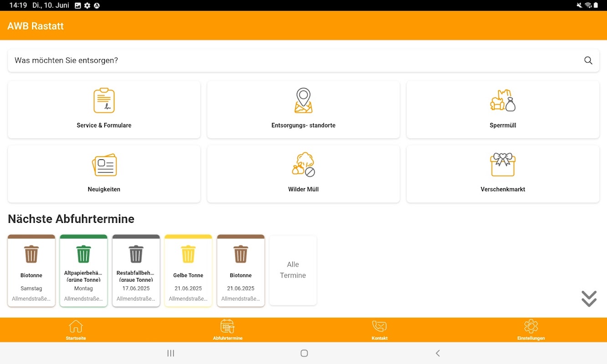This screenshot has height=364, width=607.
Task: Open the Wilder Müll icon
Action: click(303, 165)
